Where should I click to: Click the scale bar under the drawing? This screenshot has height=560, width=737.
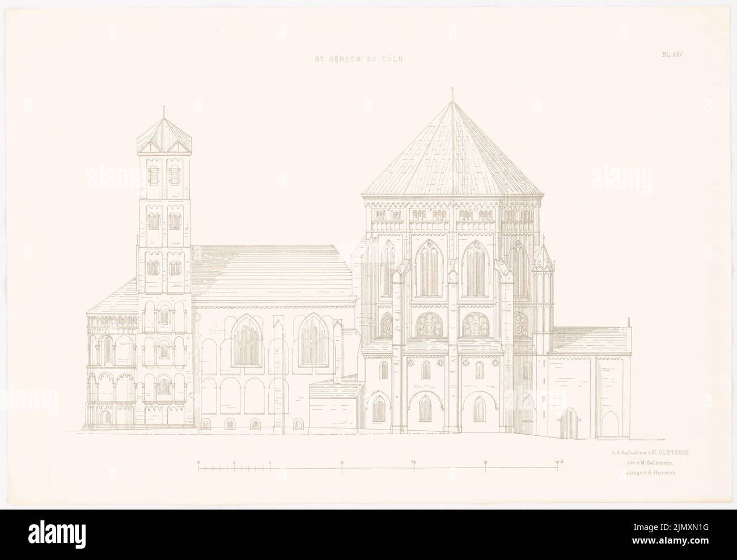380,466
